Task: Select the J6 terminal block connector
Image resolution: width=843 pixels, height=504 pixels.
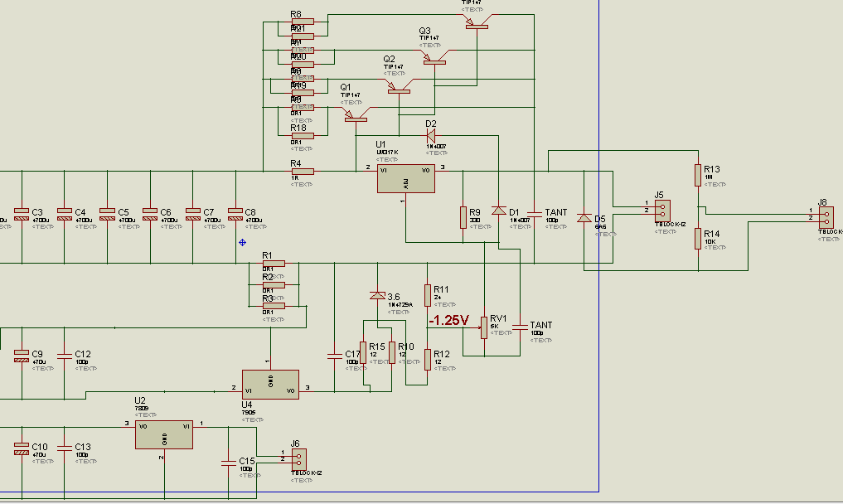Action: click(299, 460)
